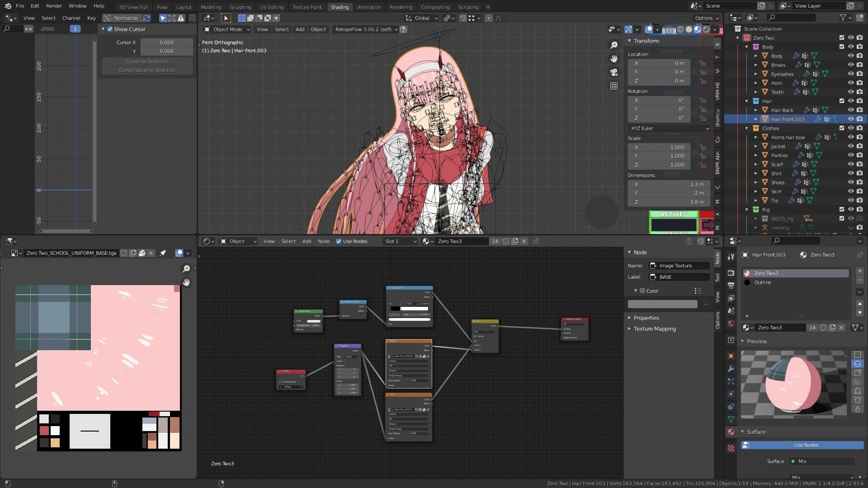Image resolution: width=868 pixels, height=488 pixels.
Task: Open the Slot 1 dropdown
Action: 400,241
